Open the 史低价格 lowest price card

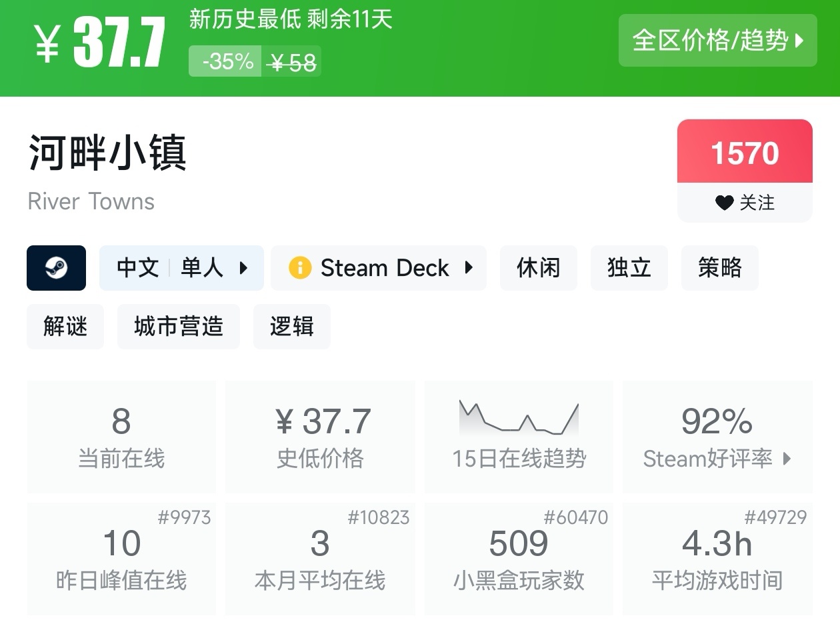point(320,437)
